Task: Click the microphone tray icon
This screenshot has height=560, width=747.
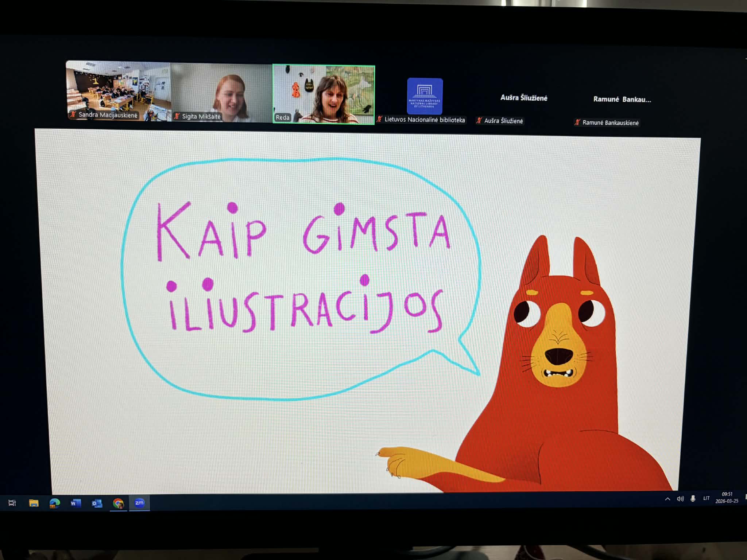Action: coord(693,498)
